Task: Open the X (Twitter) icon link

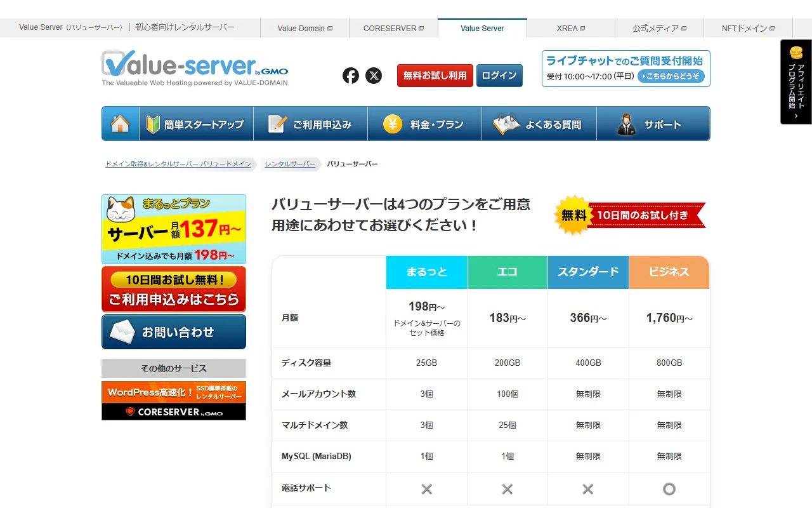Action: click(x=374, y=76)
